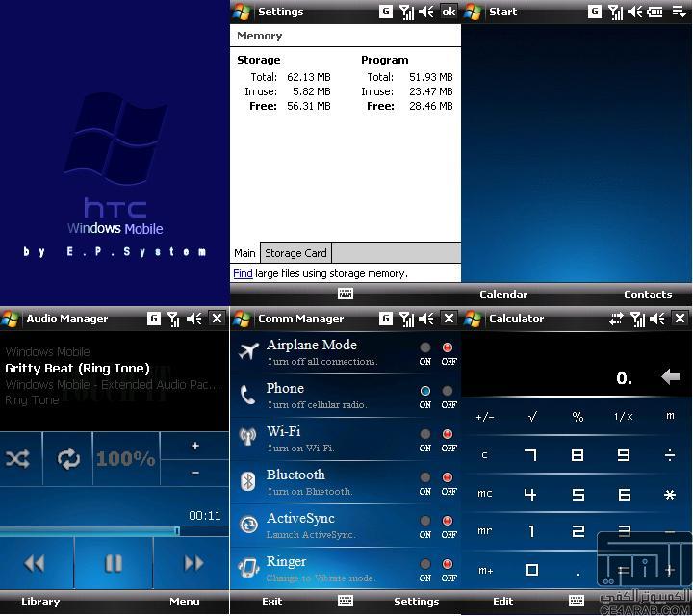693x616 pixels.
Task: Turn Bluetooth ON
Action: (424, 477)
